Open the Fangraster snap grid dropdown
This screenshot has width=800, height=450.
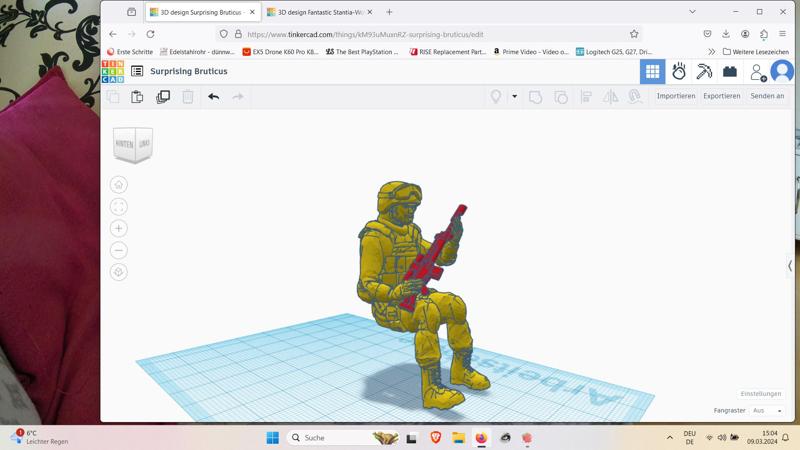[767, 411]
